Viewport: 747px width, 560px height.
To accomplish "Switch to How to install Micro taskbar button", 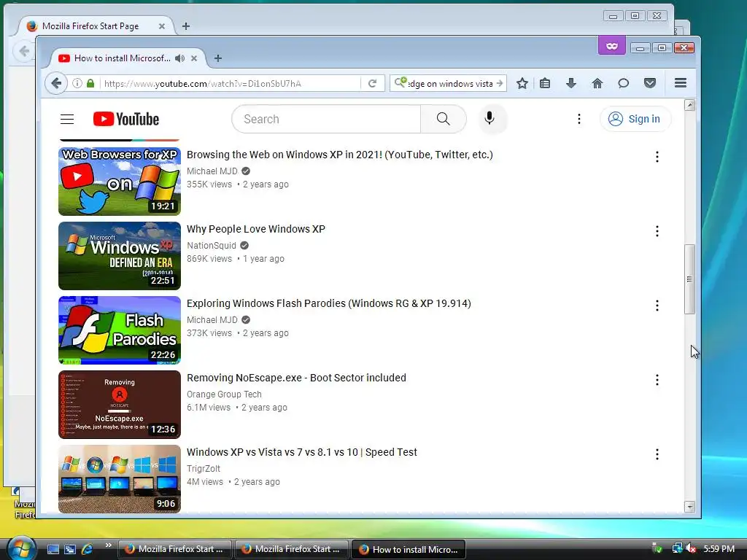I will pyautogui.click(x=409, y=549).
